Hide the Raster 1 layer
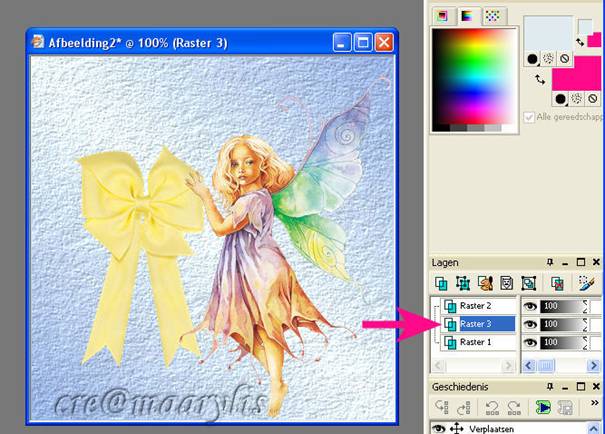The width and height of the screenshot is (605, 434). coord(530,343)
